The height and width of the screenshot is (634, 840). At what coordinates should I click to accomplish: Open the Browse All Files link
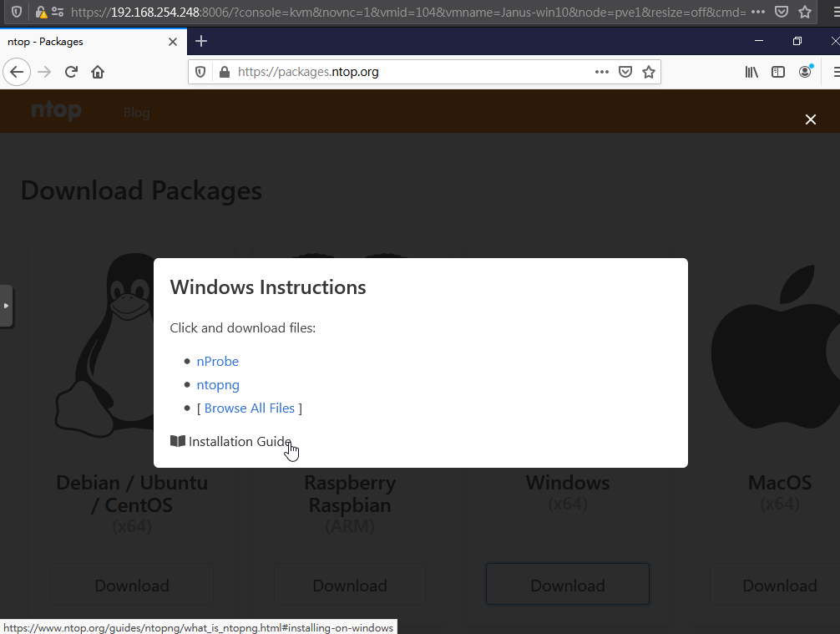(250, 408)
